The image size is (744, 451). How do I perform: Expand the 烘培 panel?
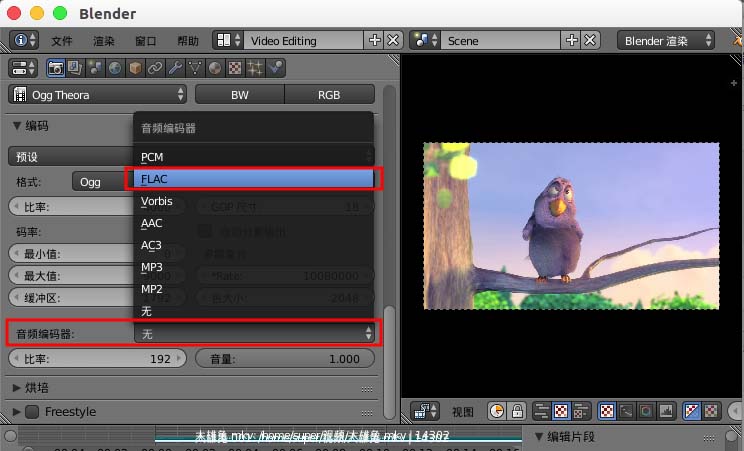[17, 388]
